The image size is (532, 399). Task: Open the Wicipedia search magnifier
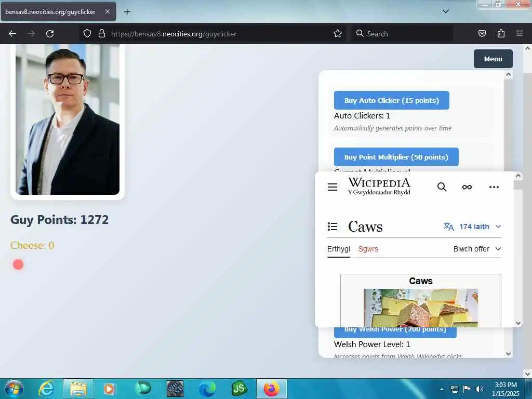(x=442, y=187)
